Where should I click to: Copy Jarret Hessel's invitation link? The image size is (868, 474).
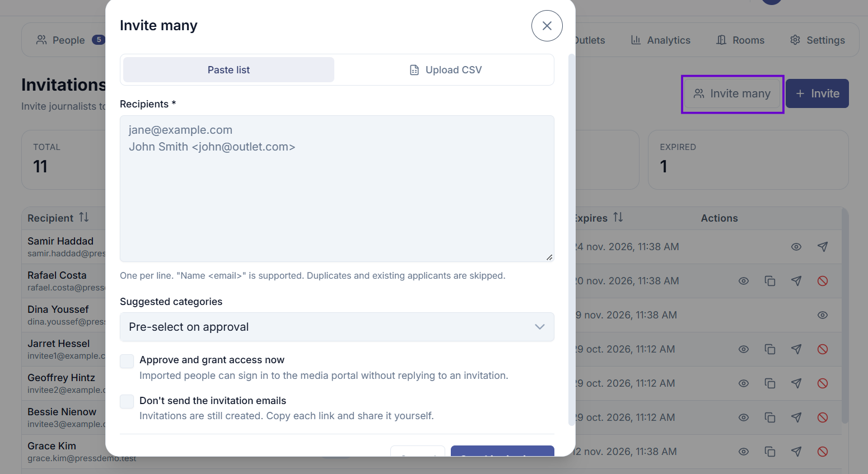[x=770, y=349]
